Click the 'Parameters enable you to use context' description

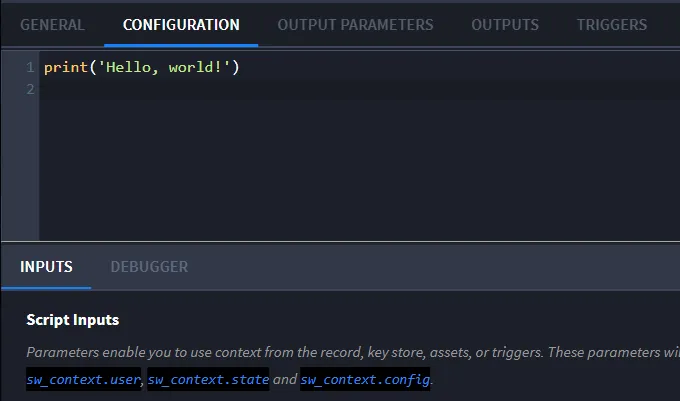353,352
